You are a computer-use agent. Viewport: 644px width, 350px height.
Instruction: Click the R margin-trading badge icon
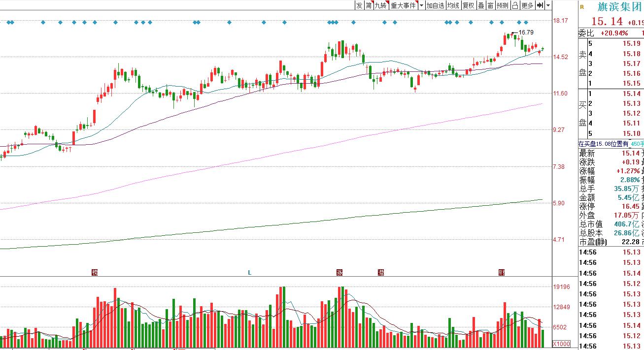coord(582,7)
